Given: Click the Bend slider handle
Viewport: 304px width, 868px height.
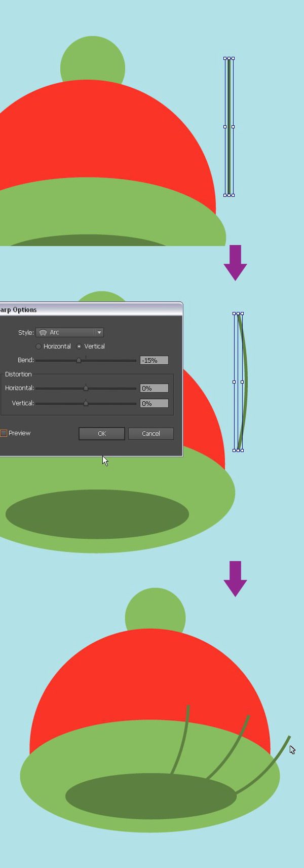Looking at the screenshot, I should [79, 360].
